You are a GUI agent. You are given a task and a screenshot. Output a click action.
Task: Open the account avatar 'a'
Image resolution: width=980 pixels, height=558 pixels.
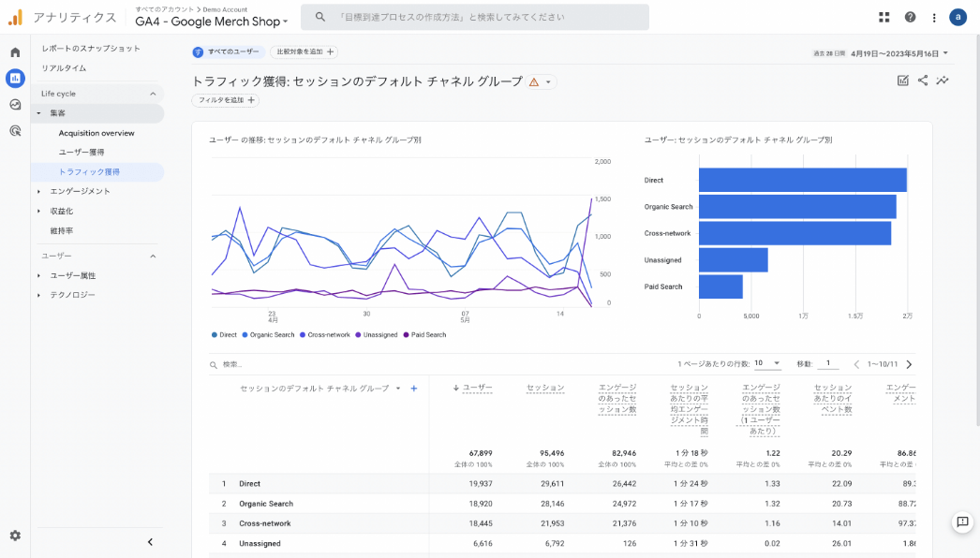click(958, 17)
